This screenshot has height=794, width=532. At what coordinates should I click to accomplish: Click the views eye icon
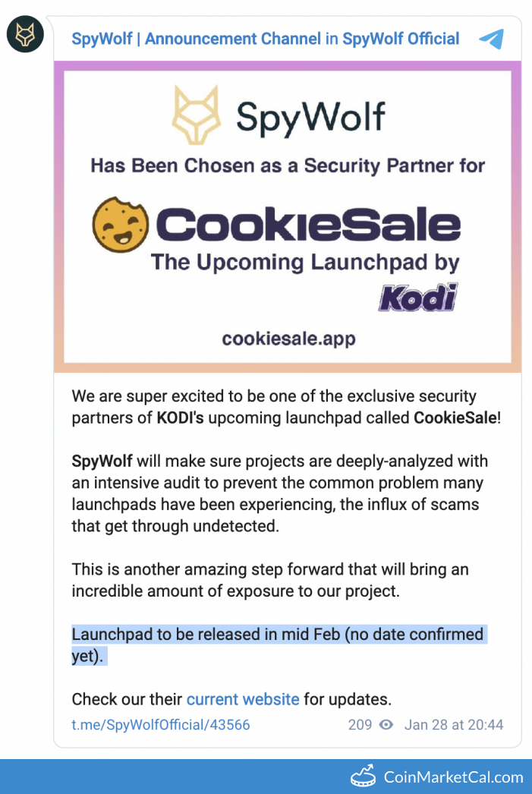click(x=386, y=724)
